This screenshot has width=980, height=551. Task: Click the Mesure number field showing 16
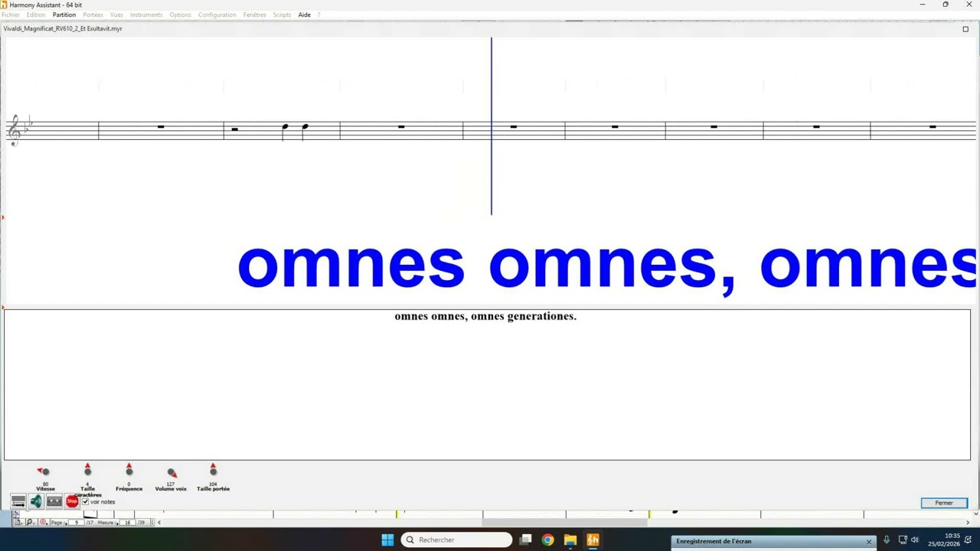tap(127, 523)
